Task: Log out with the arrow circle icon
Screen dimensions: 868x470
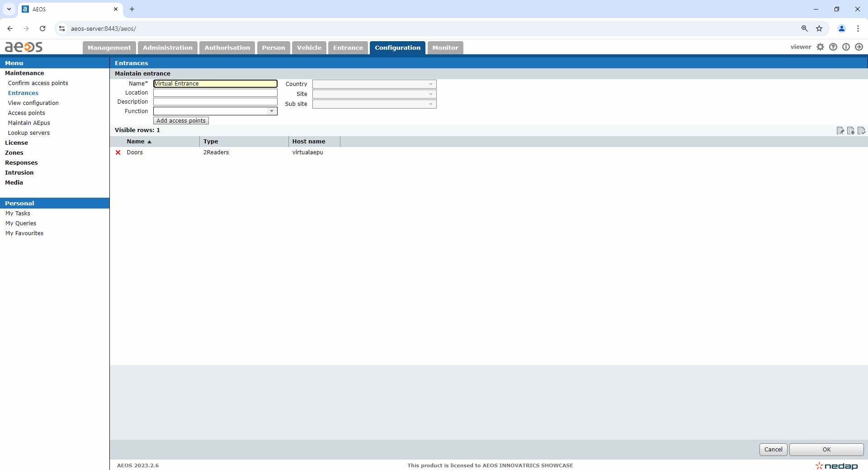Action: point(859,47)
